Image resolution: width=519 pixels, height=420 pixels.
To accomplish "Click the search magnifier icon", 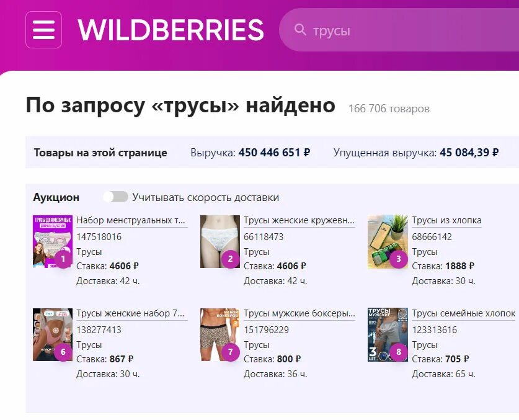I will (x=300, y=30).
